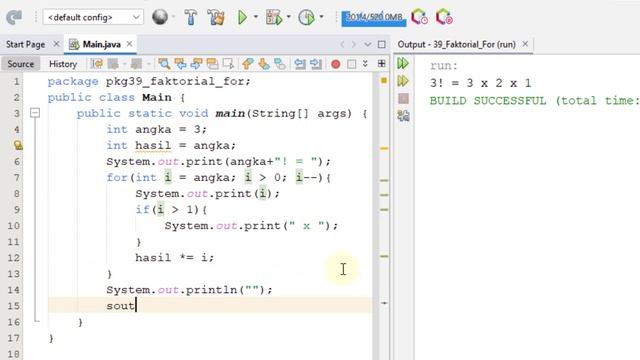Click the Redo arrow icon
Viewport: 640px width, 360px height.
click(x=14, y=17)
